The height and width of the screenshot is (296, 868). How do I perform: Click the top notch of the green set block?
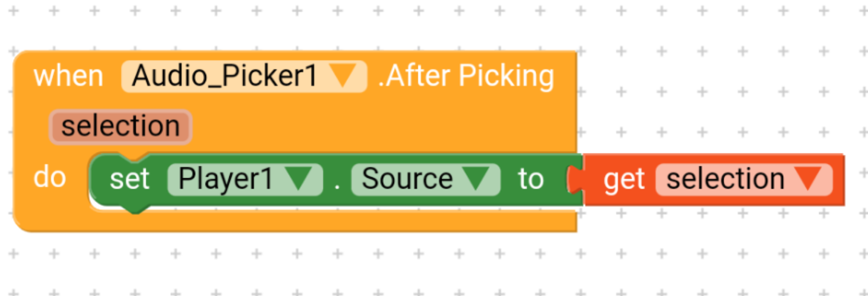[135, 159]
